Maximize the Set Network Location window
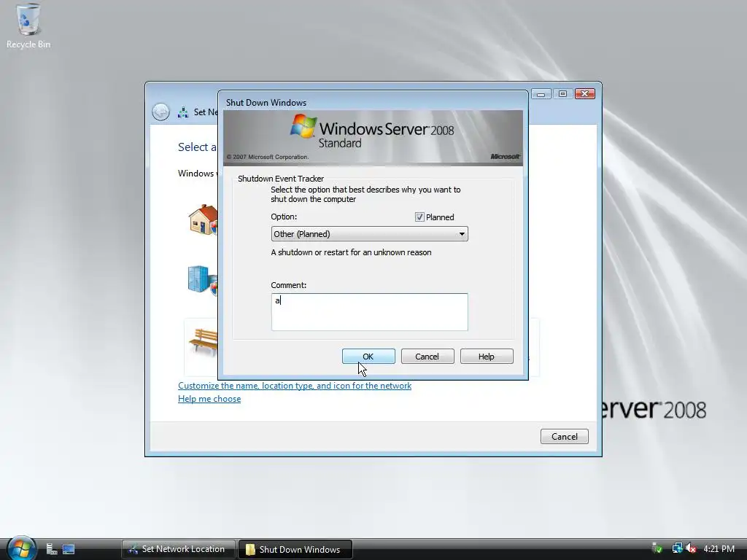 (x=562, y=94)
